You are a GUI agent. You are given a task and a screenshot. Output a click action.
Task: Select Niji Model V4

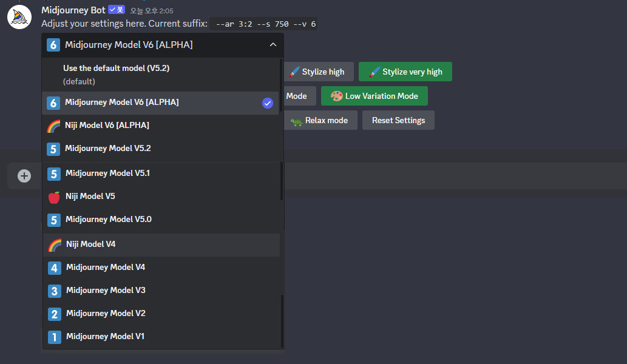point(161,245)
